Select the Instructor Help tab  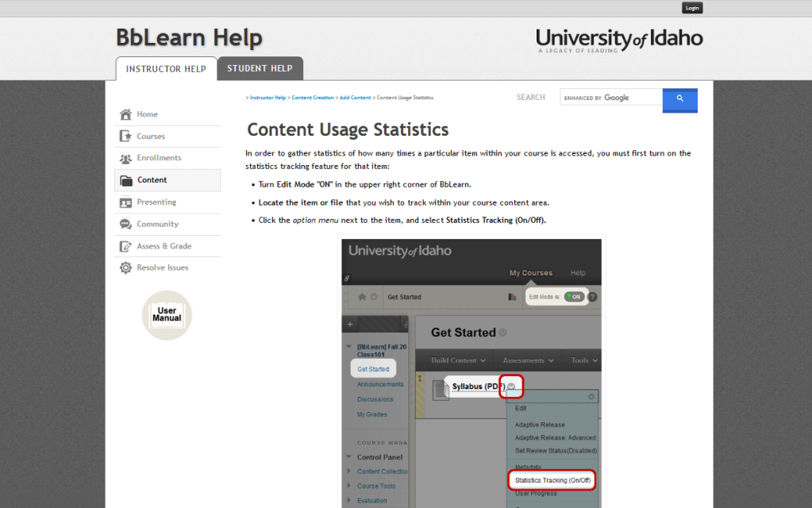coord(166,69)
